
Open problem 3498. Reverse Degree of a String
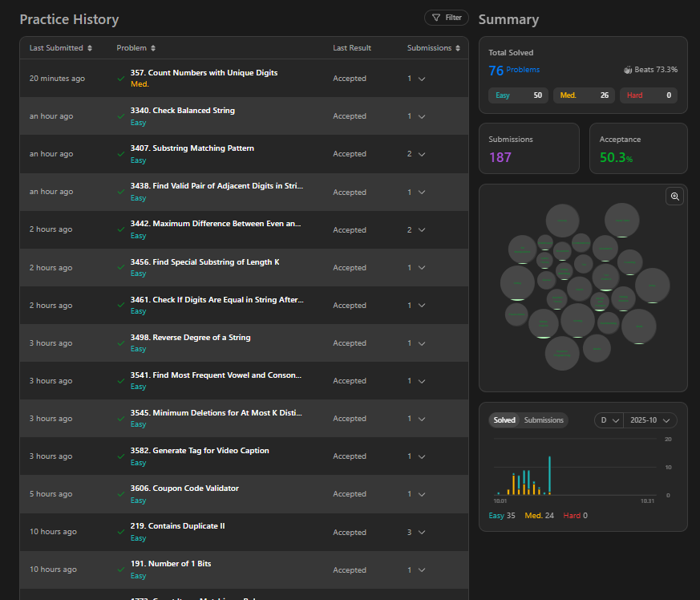tap(190, 338)
